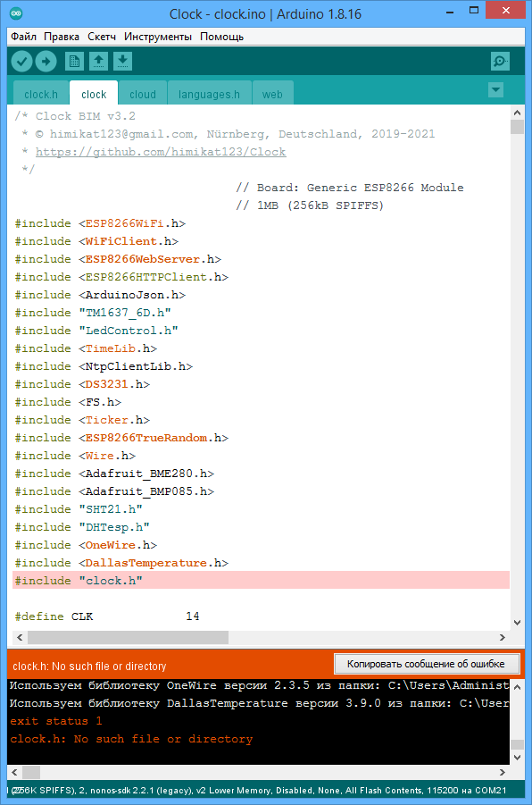Image resolution: width=532 pixels, height=805 pixels.
Task: Select the web tab
Action: (272, 95)
